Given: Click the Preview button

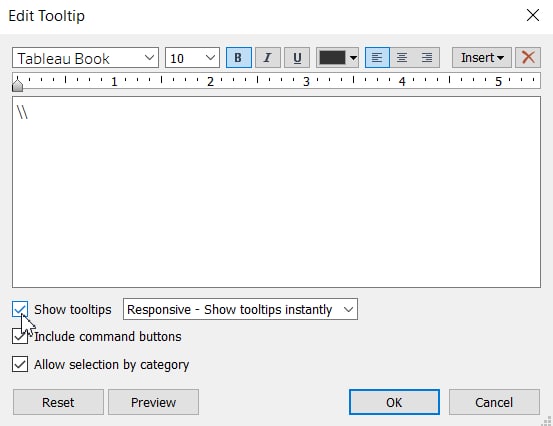Looking at the screenshot, I should (x=153, y=402).
